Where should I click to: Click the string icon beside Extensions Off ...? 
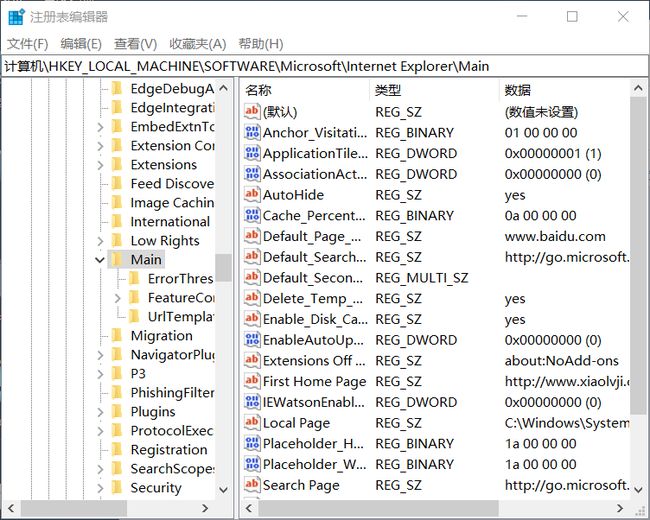pos(252,360)
